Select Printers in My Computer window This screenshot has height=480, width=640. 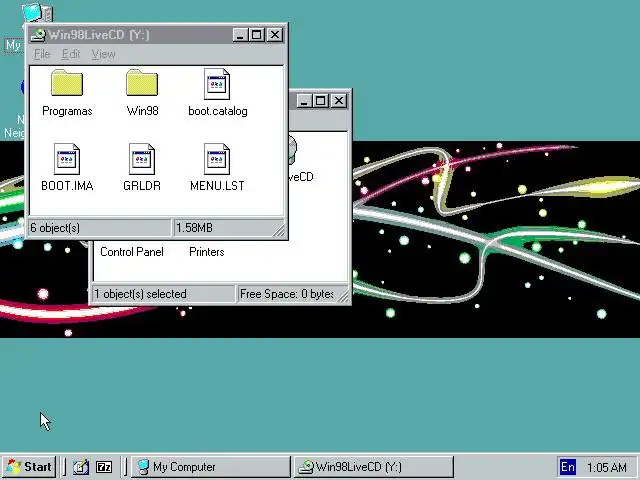pos(207,252)
